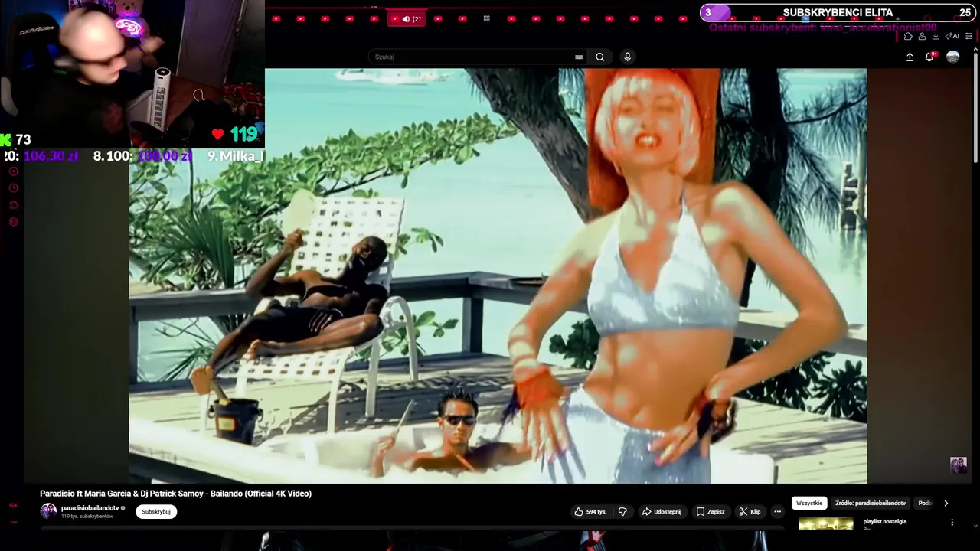Open the playlist nostalgia thumbnail

[x=825, y=523]
